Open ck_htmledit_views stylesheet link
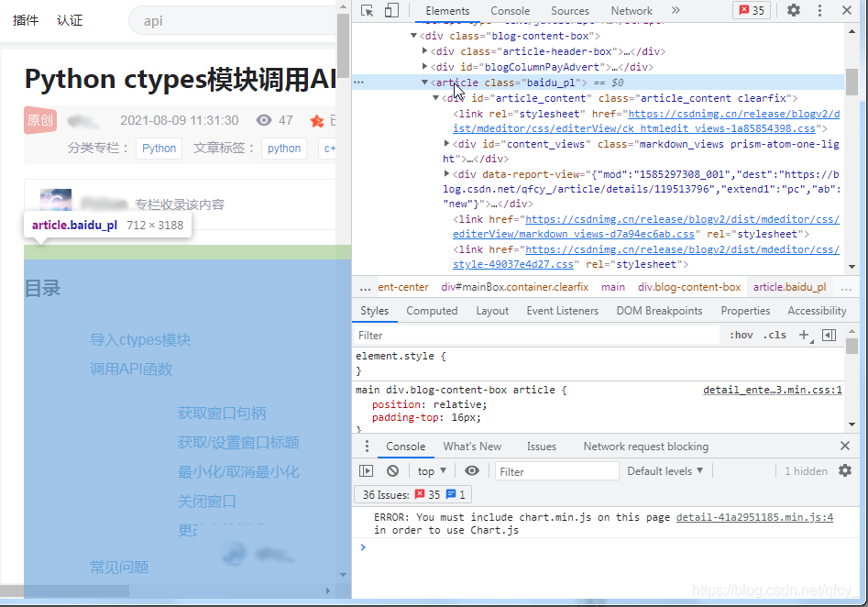This screenshot has width=868, height=607. pyautogui.click(x=646, y=121)
